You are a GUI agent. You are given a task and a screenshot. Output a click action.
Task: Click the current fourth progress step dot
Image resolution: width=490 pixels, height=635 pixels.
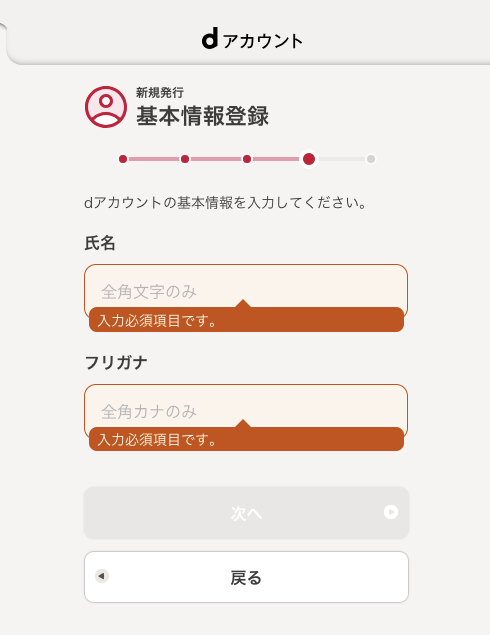click(x=309, y=159)
